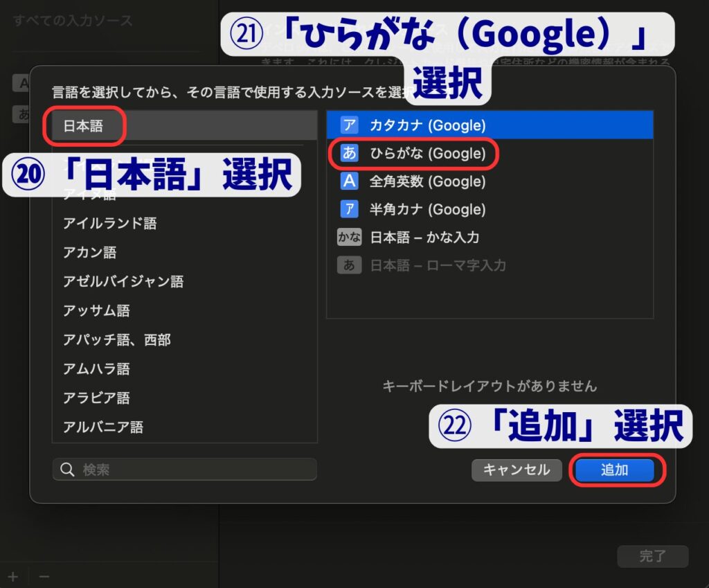Click the かな icon for かな入力
Screen dimensions: 709x588
coord(349,237)
